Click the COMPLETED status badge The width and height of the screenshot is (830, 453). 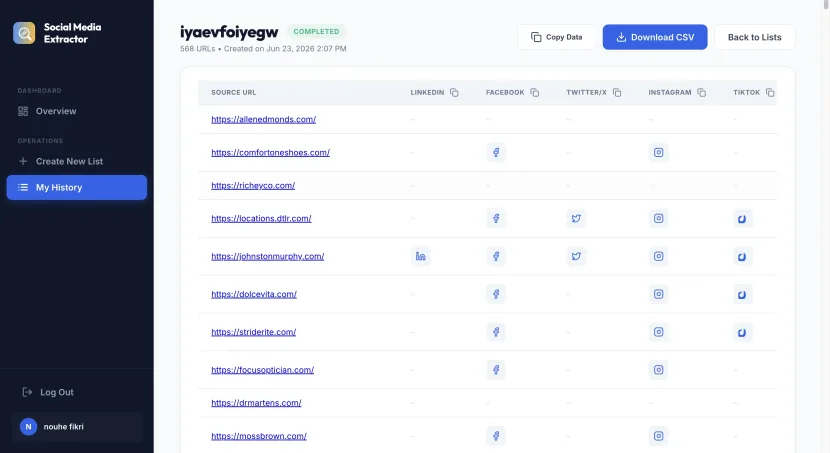pos(316,32)
